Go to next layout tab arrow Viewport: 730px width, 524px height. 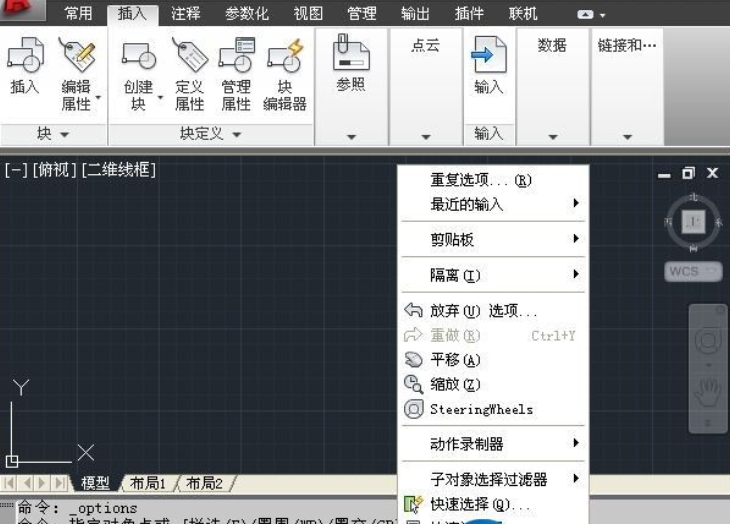point(42,483)
